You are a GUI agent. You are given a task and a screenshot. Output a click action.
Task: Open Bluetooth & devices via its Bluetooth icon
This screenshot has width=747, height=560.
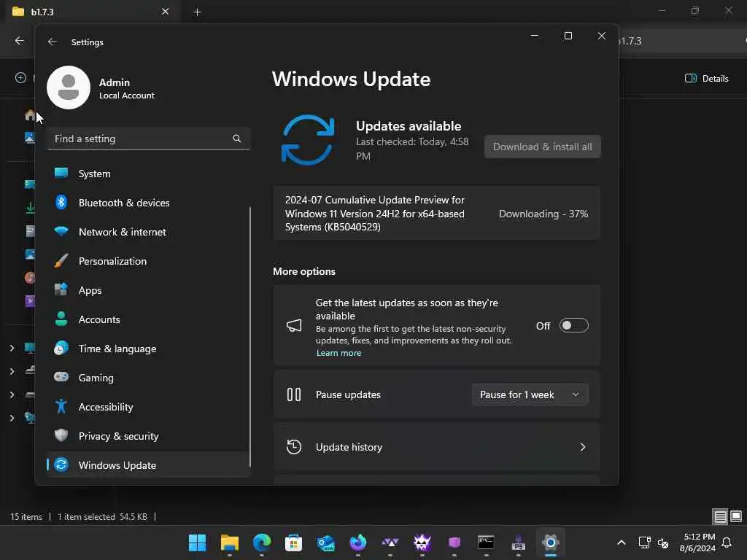(61, 203)
